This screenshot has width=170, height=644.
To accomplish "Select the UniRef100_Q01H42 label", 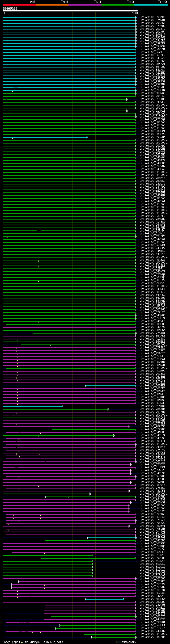I will tap(152, 96).
